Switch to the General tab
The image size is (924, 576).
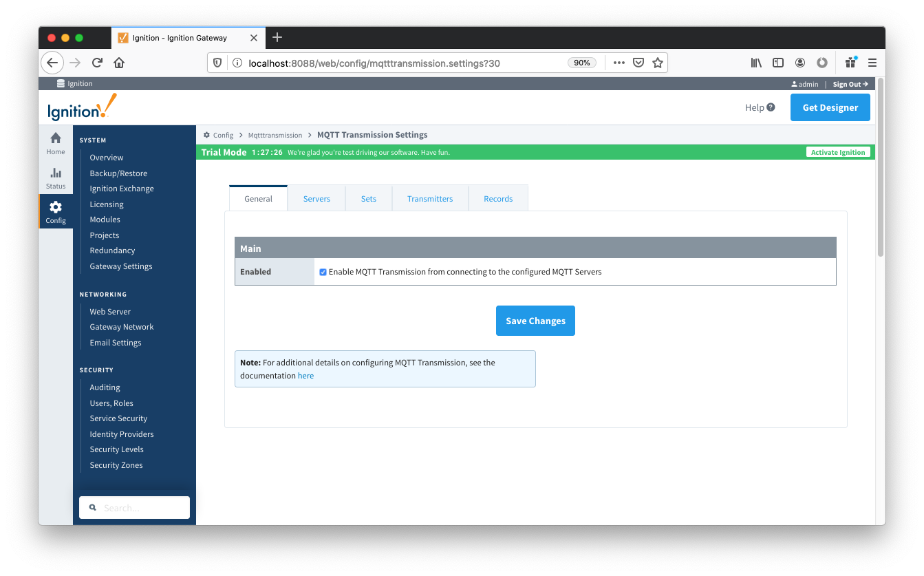tap(258, 198)
